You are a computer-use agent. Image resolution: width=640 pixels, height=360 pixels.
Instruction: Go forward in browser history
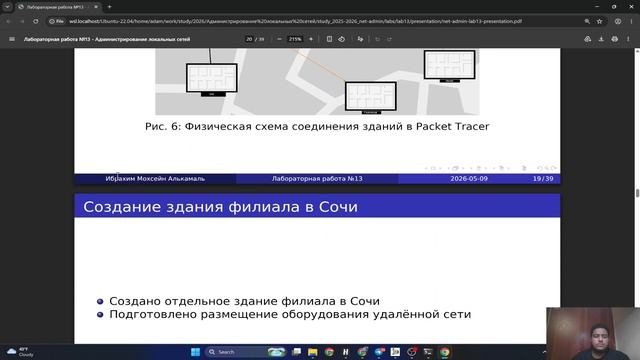click(22, 21)
